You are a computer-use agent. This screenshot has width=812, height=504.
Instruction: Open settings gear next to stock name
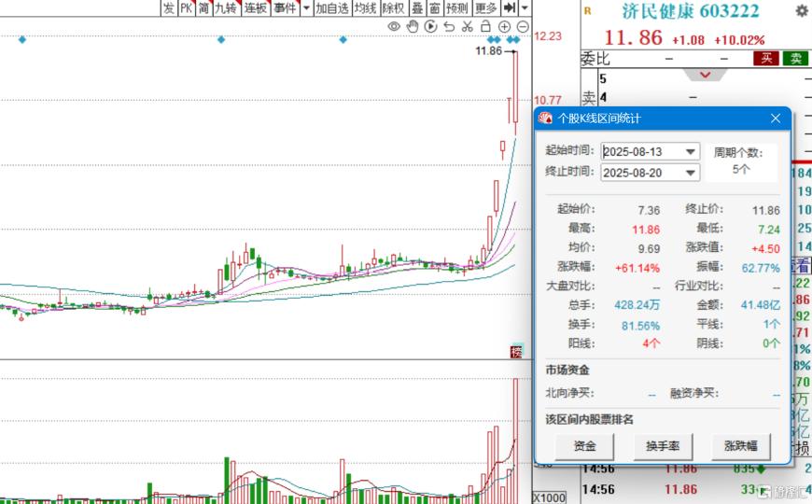[x=801, y=11]
